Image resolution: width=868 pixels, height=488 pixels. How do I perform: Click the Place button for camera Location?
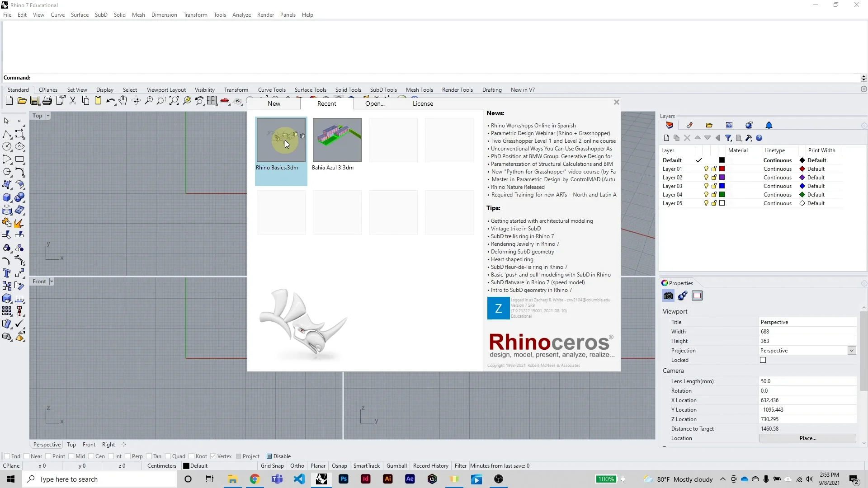[x=808, y=438]
